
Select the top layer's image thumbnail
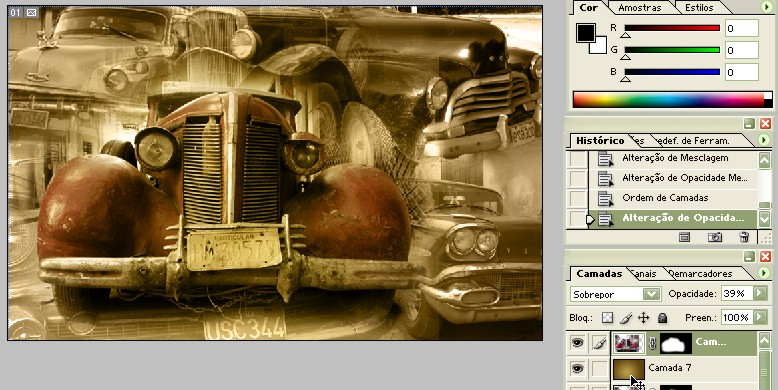pyautogui.click(x=629, y=343)
